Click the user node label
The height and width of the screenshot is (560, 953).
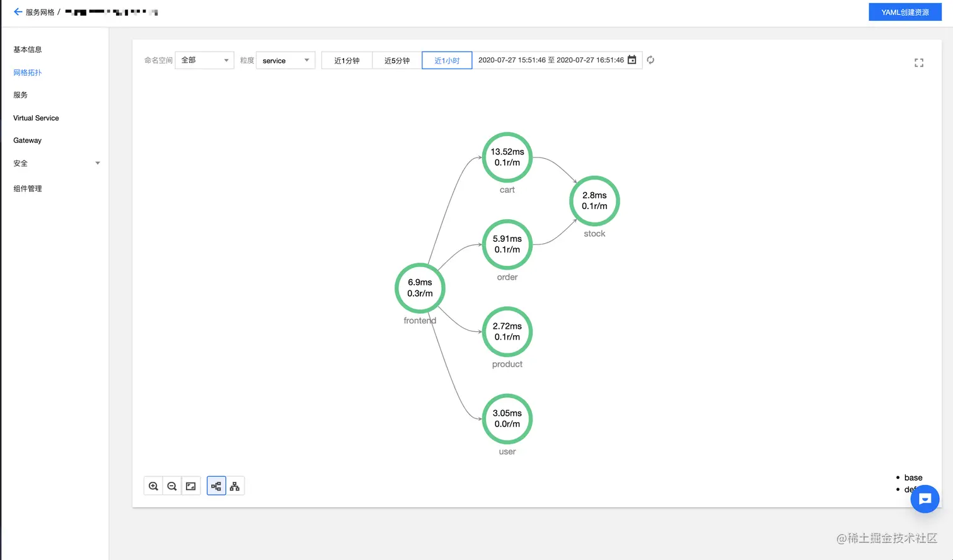coord(507,452)
